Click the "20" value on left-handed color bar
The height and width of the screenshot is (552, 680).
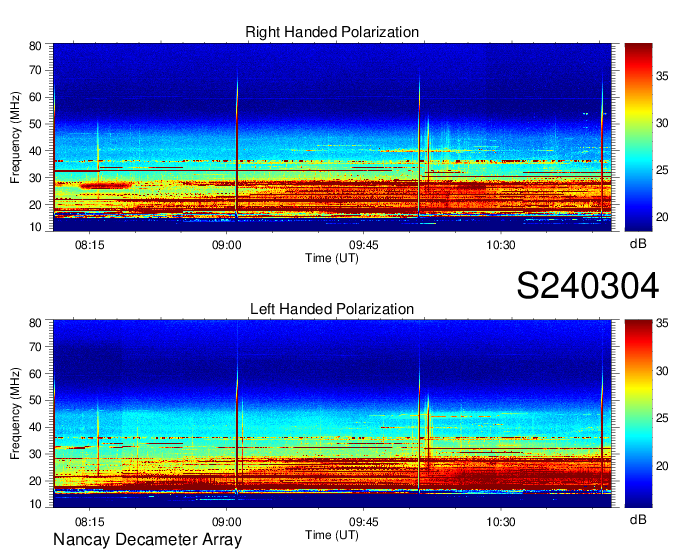(662, 466)
